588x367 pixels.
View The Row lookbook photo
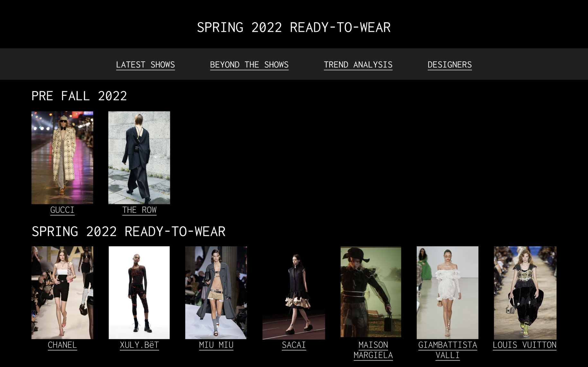pyautogui.click(x=139, y=157)
